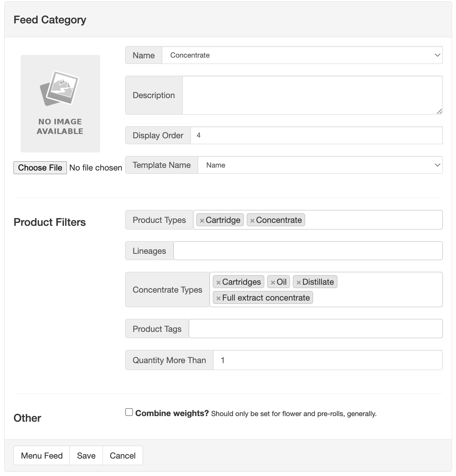Remove the Oil concentrate type tag
456x476 pixels.
click(273, 282)
